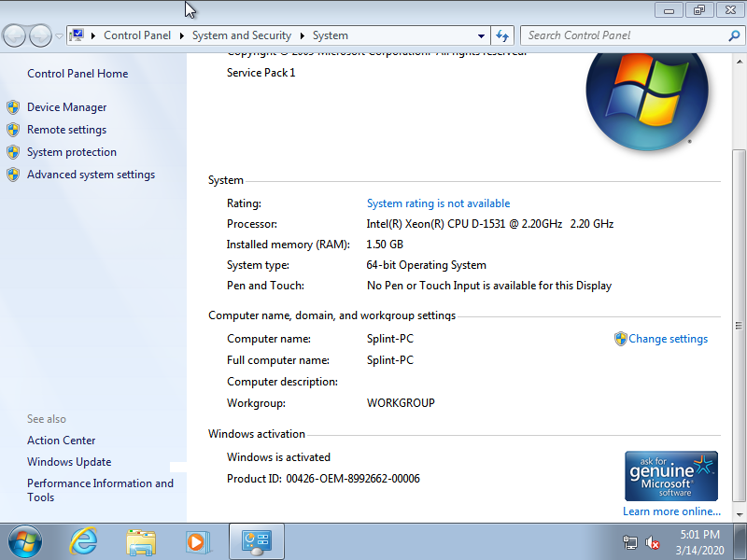Screen dimensions: 747x560
Task: Click the Search Control Panel field
Action: [x=624, y=35]
